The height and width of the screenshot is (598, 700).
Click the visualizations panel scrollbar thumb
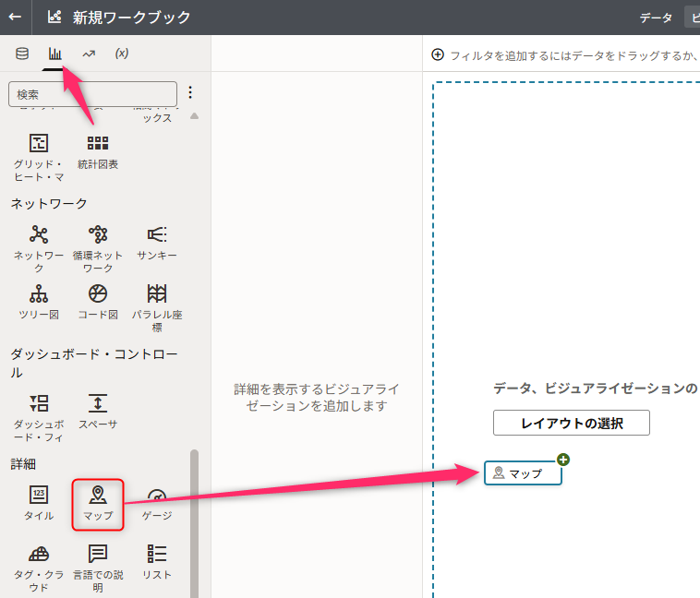194,523
